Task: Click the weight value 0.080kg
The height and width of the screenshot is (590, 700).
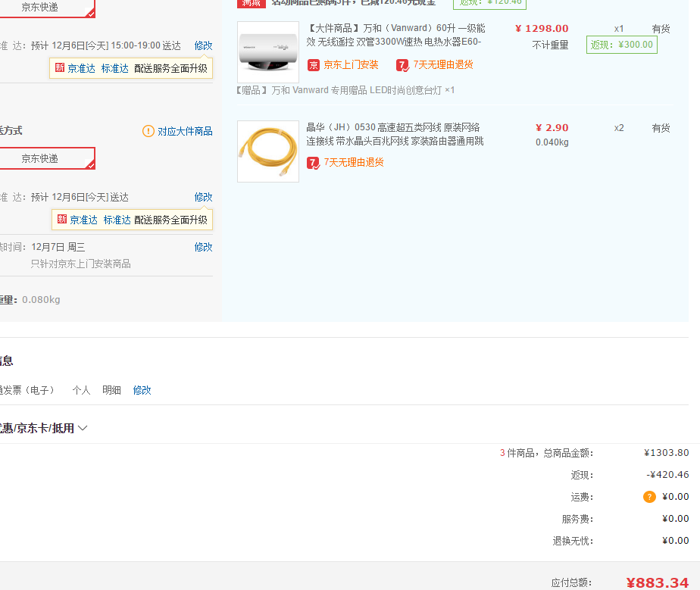Action: (x=41, y=299)
